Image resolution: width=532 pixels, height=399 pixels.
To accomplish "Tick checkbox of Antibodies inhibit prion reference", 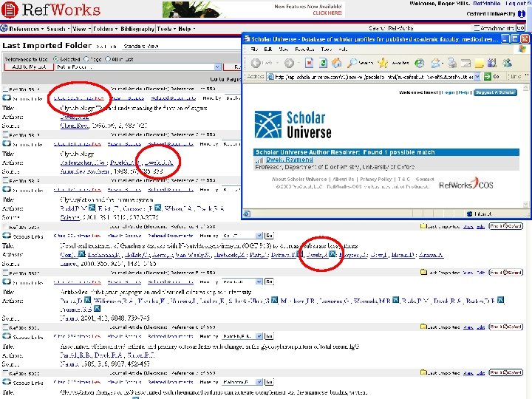I will pyautogui.click(x=5, y=273).
